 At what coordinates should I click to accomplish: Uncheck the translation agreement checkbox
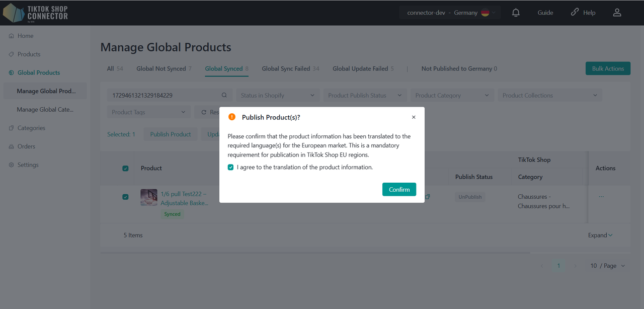tap(231, 167)
